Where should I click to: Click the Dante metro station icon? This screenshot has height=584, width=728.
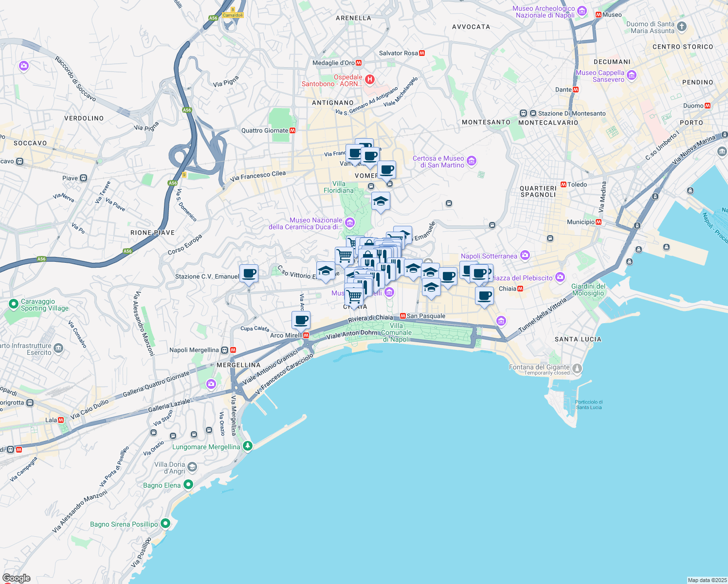point(576,90)
